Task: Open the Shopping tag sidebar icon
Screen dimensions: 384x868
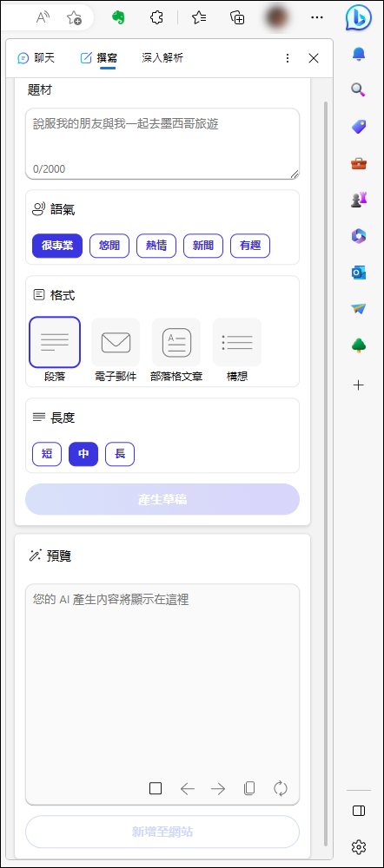Action: coord(359,127)
